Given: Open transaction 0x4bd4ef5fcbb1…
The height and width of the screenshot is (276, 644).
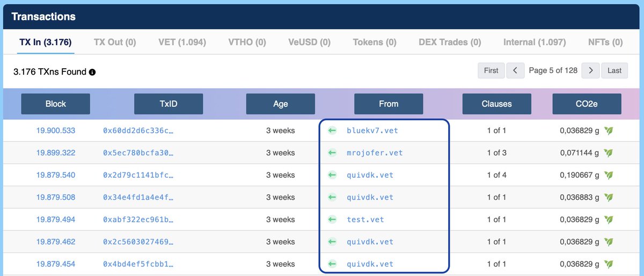Looking at the screenshot, I should pyautogui.click(x=138, y=264).
